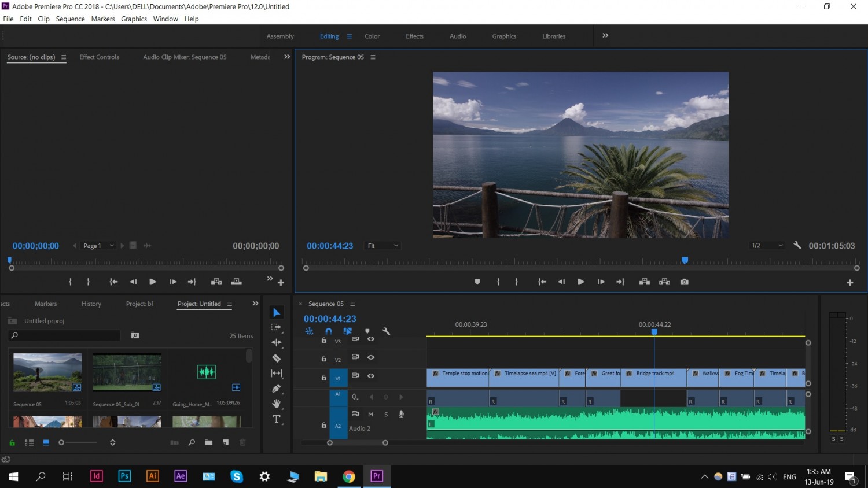Open Photoshop from the taskbar
868x488 pixels.
pyautogui.click(x=124, y=476)
